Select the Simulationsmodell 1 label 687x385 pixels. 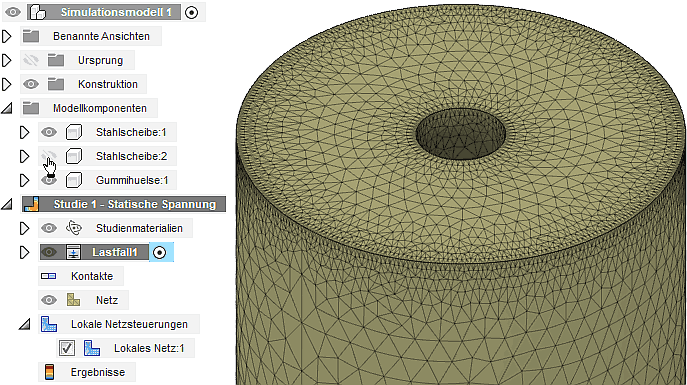click(116, 12)
